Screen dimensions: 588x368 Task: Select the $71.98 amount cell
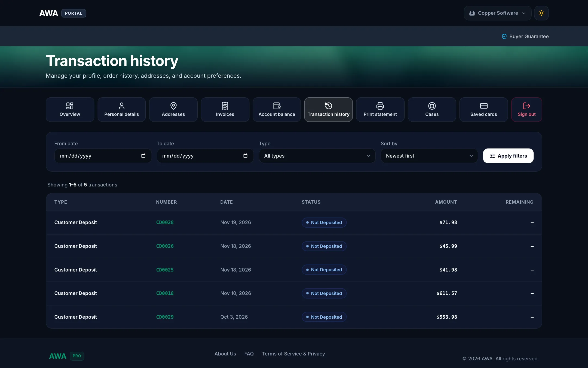pyautogui.click(x=448, y=222)
